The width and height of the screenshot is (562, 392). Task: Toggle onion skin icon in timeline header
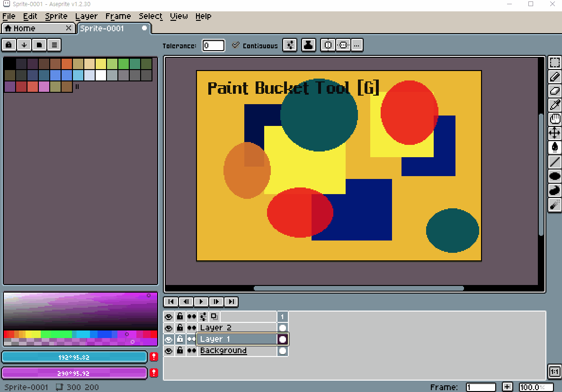pos(214,317)
